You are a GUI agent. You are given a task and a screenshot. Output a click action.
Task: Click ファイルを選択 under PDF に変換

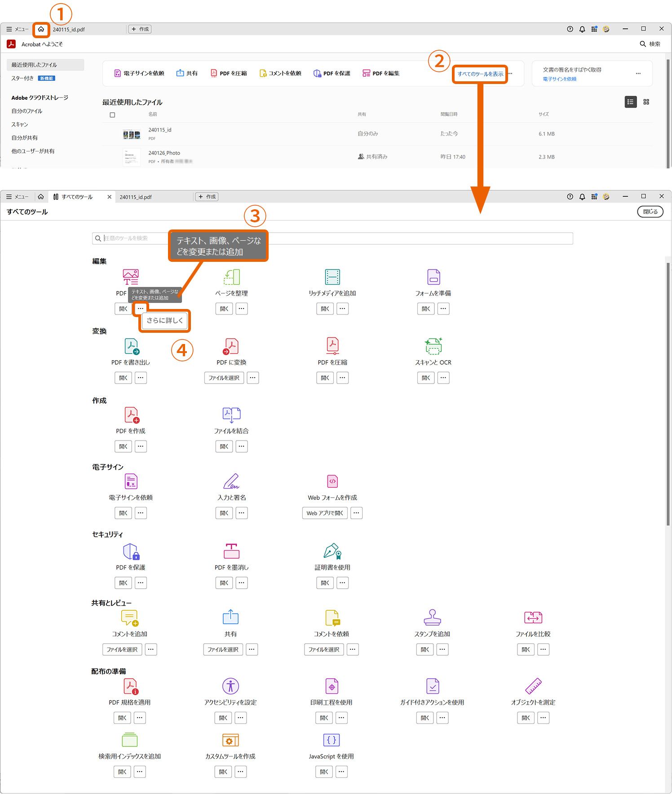point(224,378)
